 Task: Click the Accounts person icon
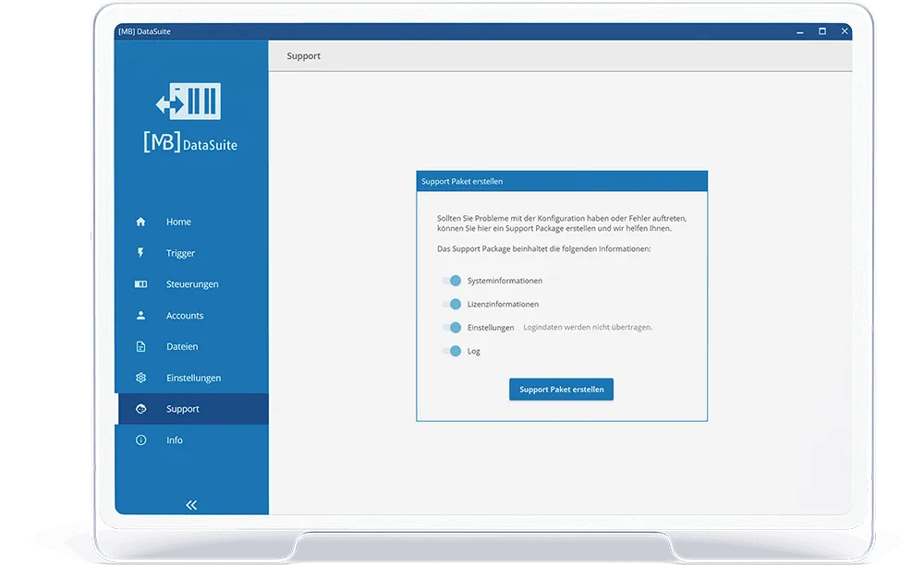[140, 315]
